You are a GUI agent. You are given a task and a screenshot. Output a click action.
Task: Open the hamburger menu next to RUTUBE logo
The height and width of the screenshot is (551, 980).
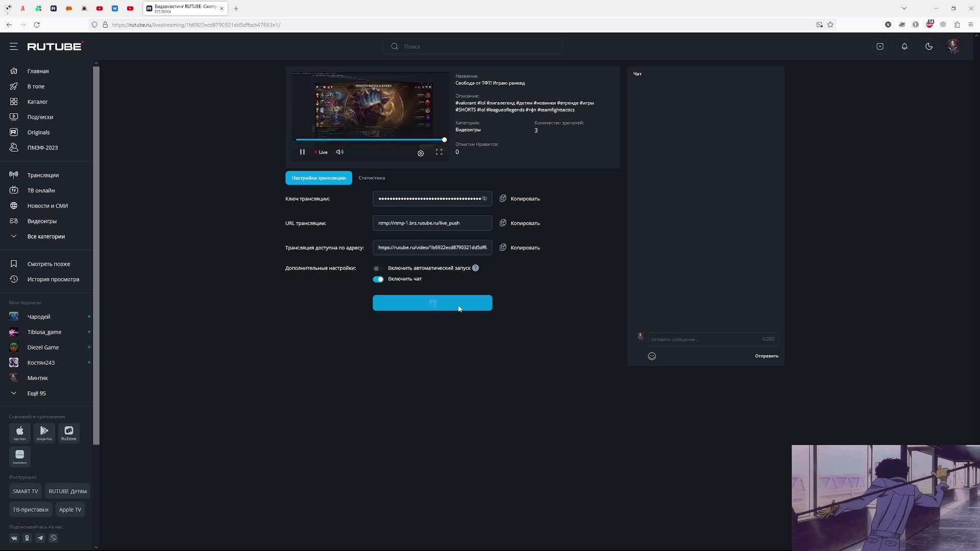[14, 46]
